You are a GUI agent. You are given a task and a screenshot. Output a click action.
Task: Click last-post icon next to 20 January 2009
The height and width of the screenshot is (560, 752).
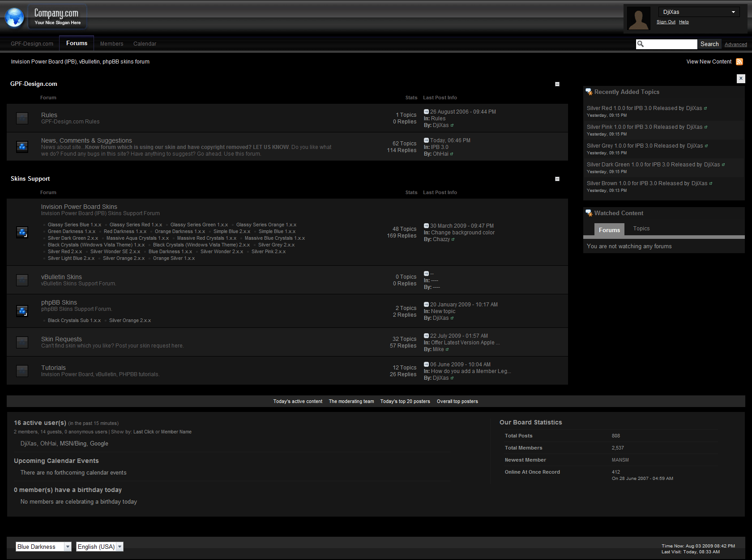pos(426,305)
